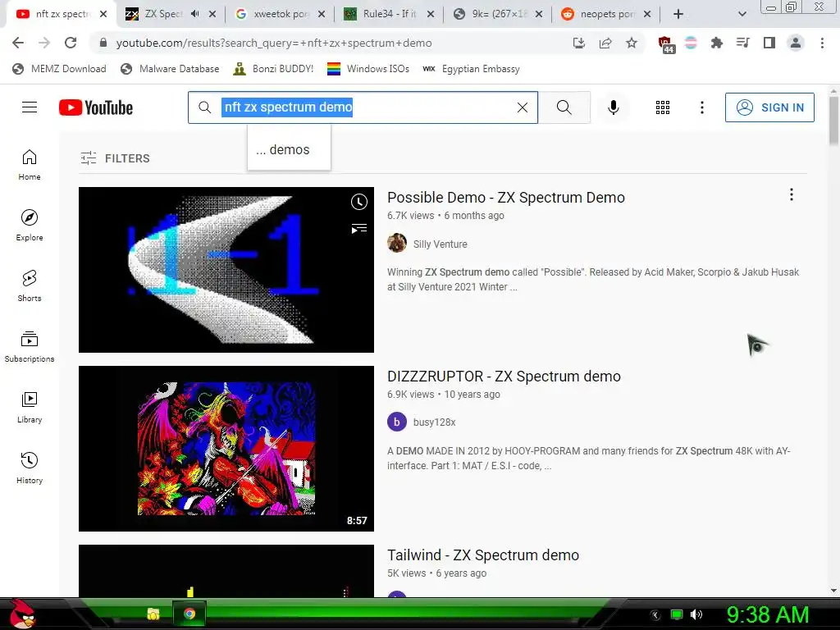Open the Extensions puzzle icon
The height and width of the screenshot is (630, 840).
[717, 43]
